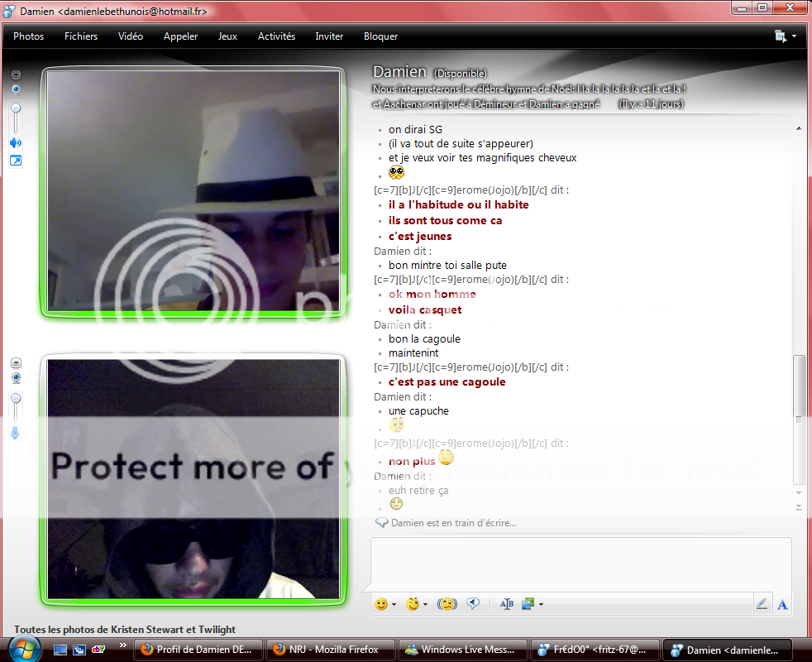Open the Activités menu
Screen dimensions: 812x662
[x=276, y=36]
